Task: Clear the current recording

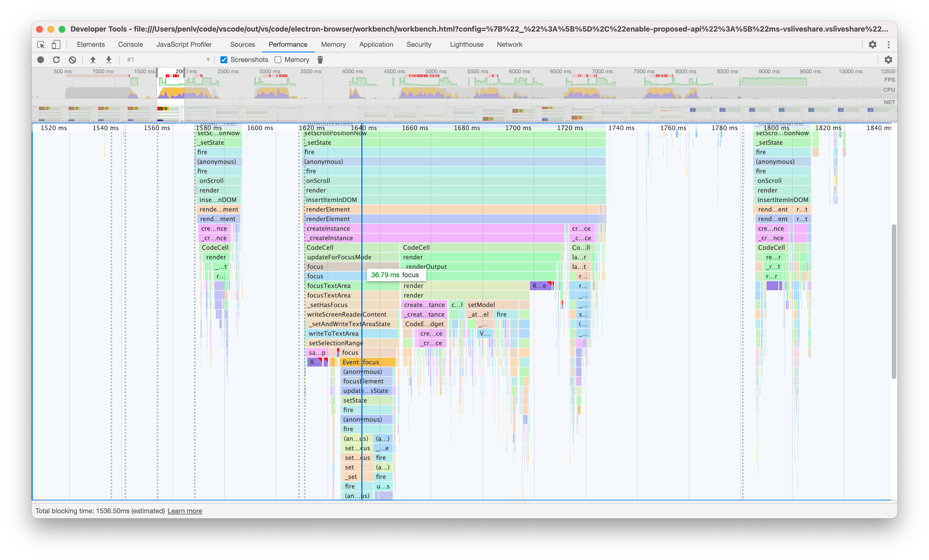Action: (72, 59)
